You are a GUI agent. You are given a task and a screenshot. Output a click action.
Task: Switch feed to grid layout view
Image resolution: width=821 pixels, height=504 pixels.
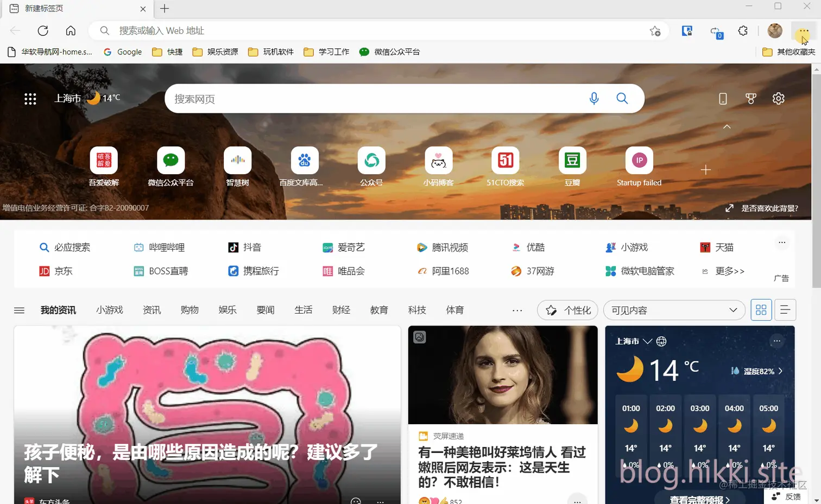761,310
